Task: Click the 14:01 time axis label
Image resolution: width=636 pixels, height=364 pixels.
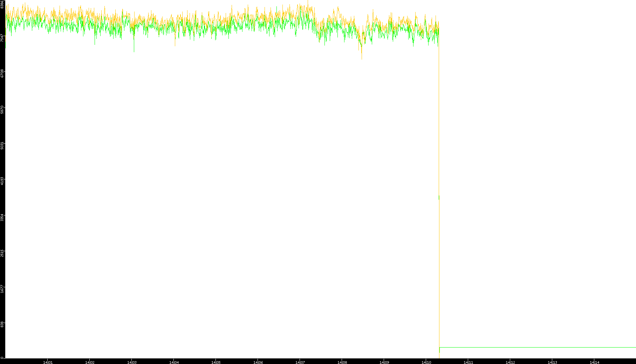Action: 48,362
